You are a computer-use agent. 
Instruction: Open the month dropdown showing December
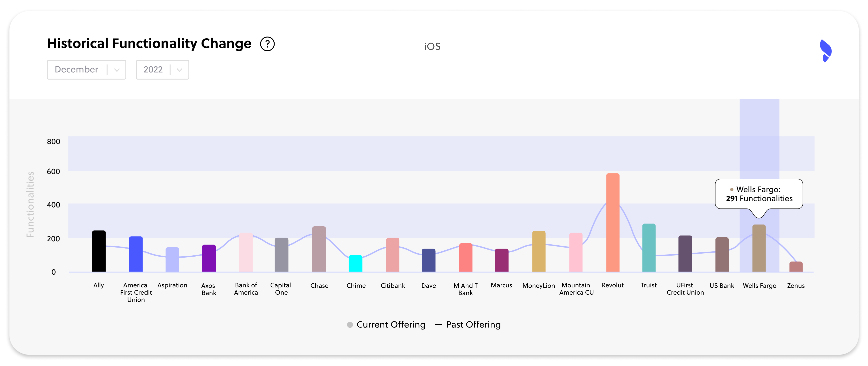coord(86,70)
